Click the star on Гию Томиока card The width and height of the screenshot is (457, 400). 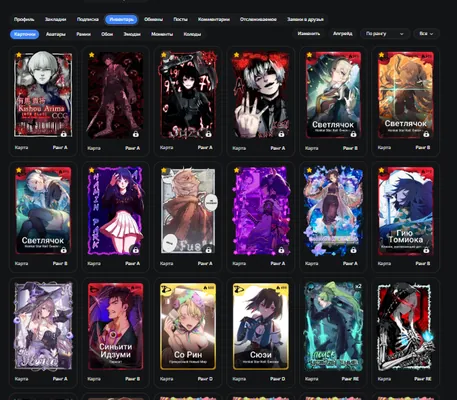(x=381, y=170)
